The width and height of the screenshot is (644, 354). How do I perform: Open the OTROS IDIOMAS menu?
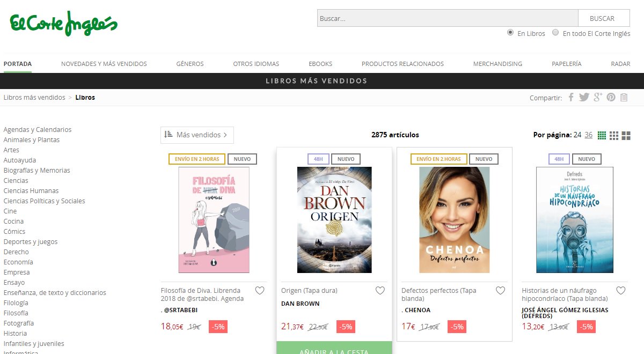pos(256,64)
